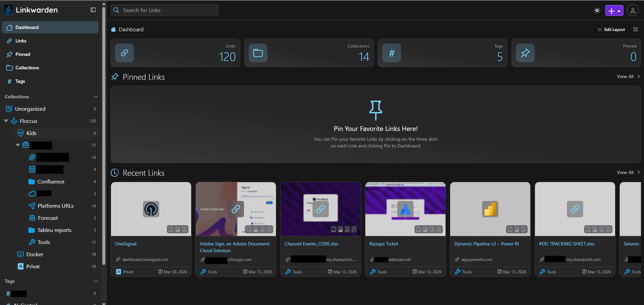Open Channel Events_CORE.xlsx link title

311,244
